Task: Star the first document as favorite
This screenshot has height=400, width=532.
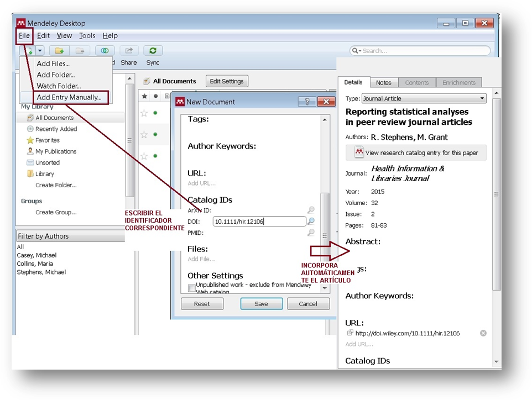Action: click(144, 113)
